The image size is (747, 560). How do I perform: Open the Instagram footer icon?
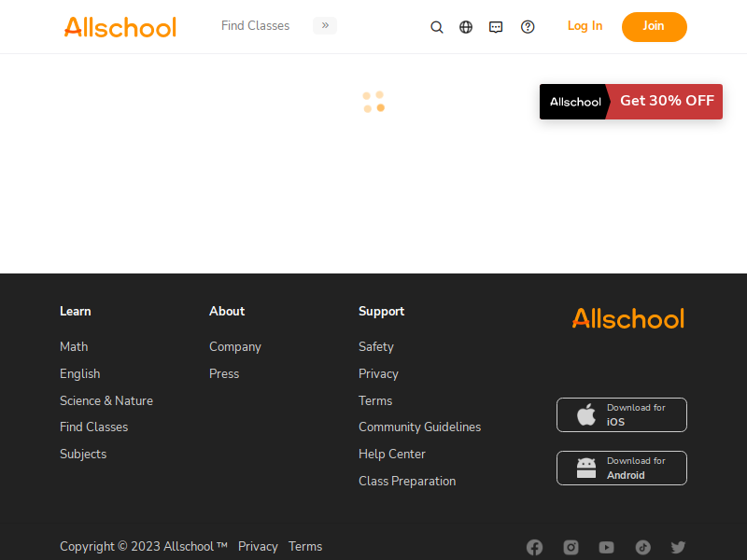(571, 547)
